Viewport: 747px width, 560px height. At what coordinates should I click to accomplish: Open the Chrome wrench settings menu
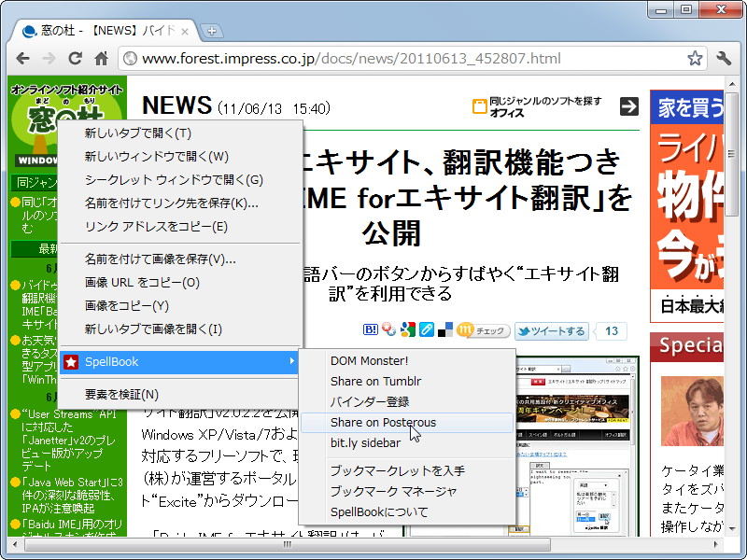pos(724,59)
